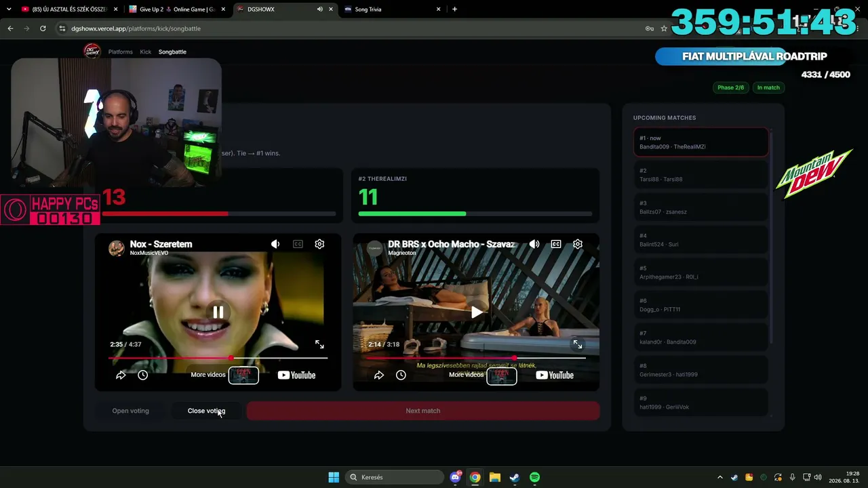Image resolution: width=868 pixels, height=488 pixels.
Task: Share the Nox - Szeretem video
Action: 121,375
